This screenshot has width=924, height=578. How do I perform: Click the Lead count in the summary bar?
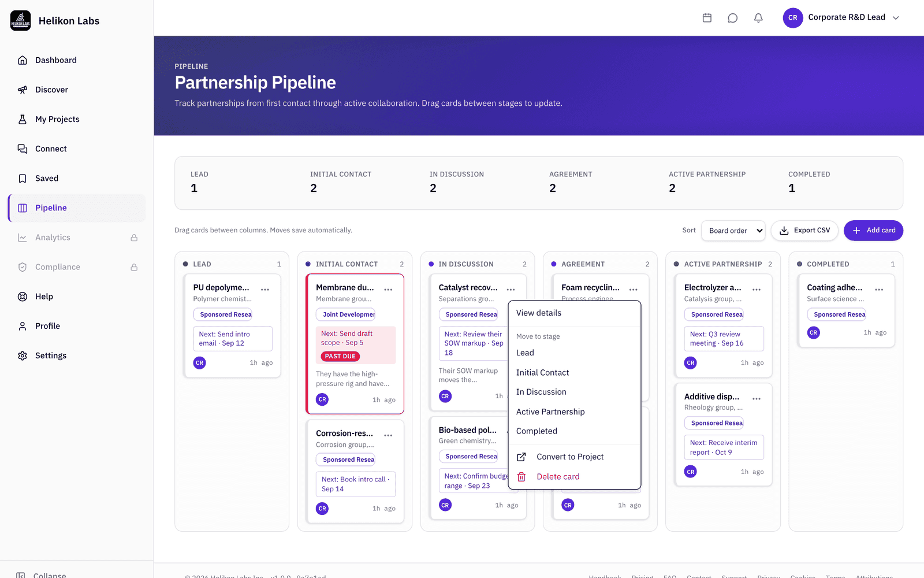click(x=194, y=188)
